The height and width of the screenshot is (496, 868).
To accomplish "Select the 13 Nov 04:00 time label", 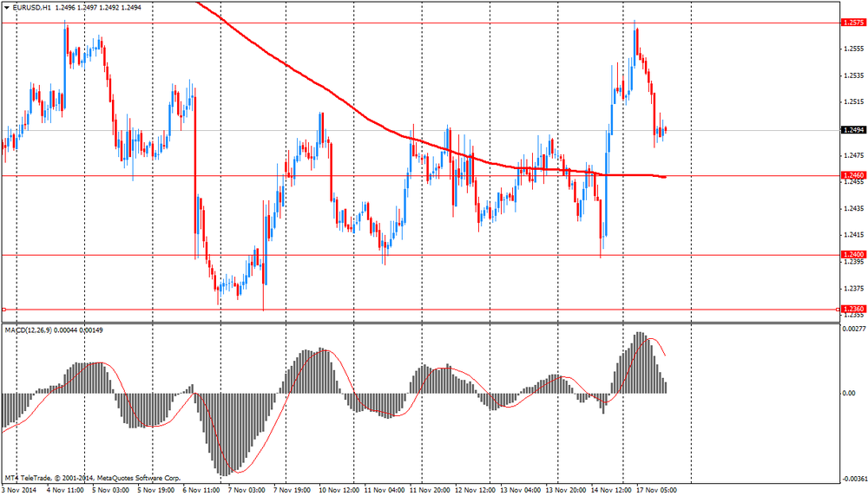I will click(x=521, y=490).
